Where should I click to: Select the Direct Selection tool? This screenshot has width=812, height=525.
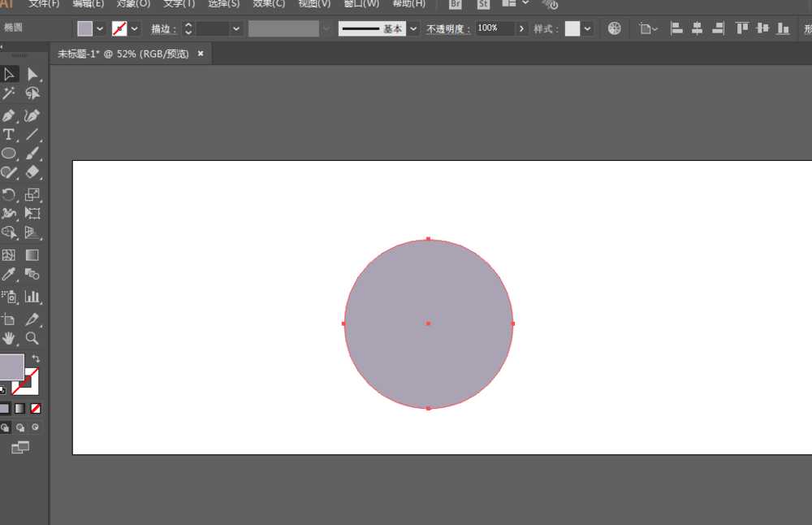pyautogui.click(x=32, y=74)
